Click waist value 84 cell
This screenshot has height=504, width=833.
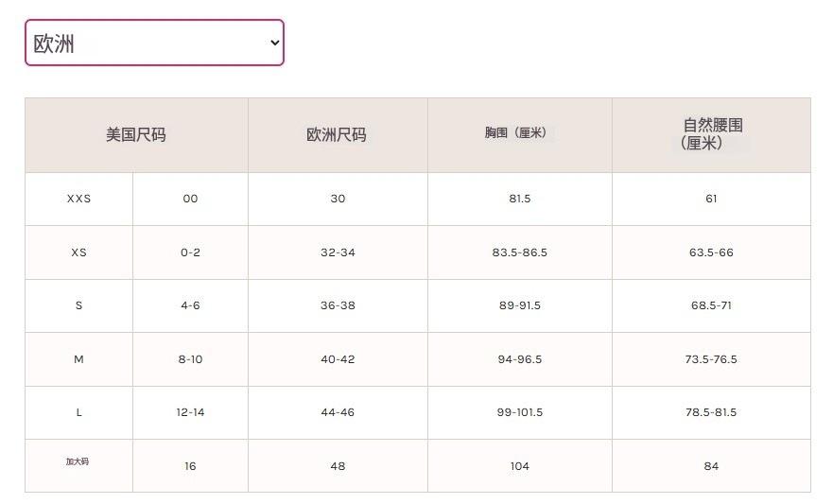coord(711,466)
